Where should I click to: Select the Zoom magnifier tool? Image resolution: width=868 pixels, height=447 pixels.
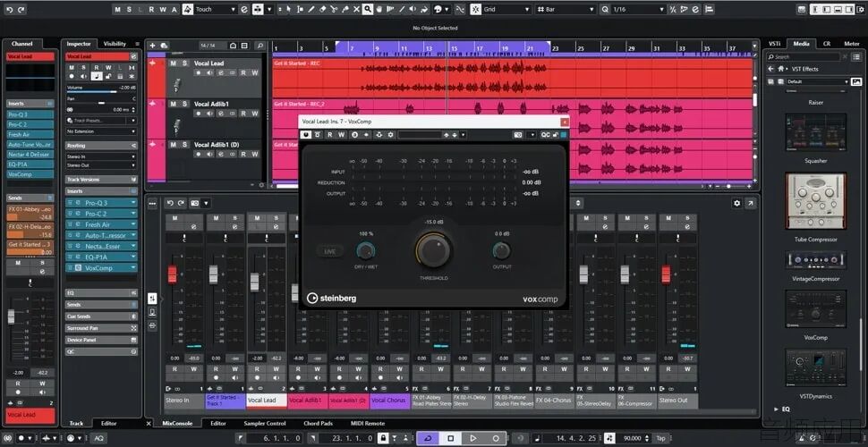368,10
